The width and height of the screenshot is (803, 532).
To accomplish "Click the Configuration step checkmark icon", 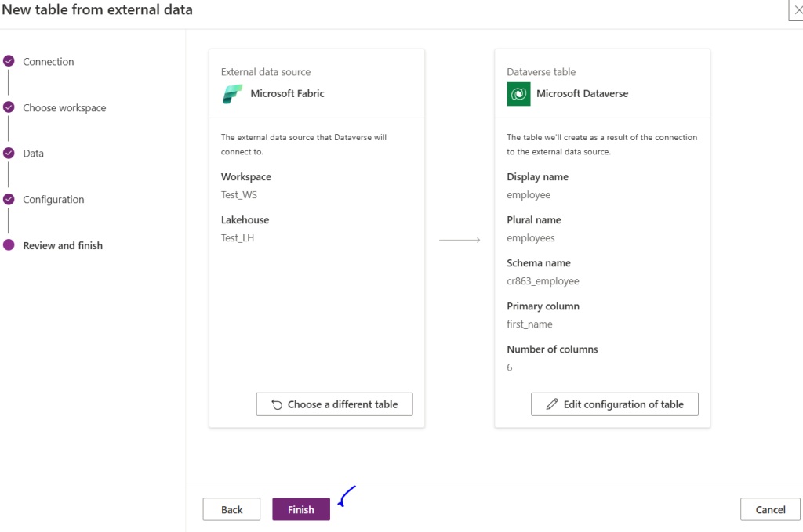I will 9,199.
